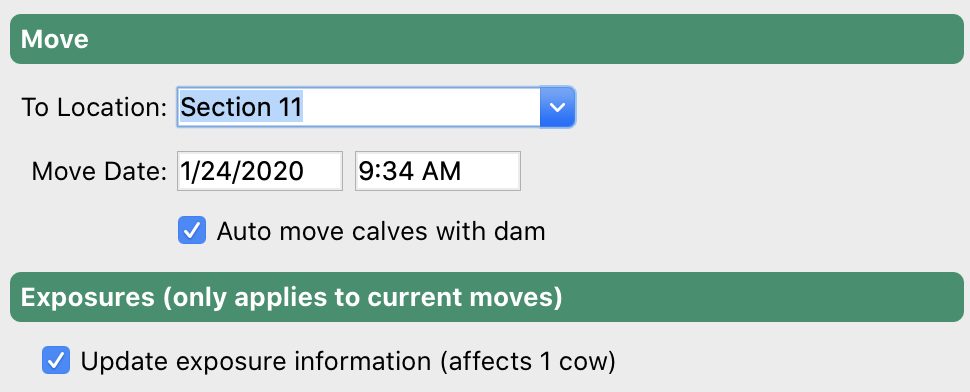The width and height of the screenshot is (970, 392).
Task: Click the move time field showing 9:34 AM
Action: (438, 171)
